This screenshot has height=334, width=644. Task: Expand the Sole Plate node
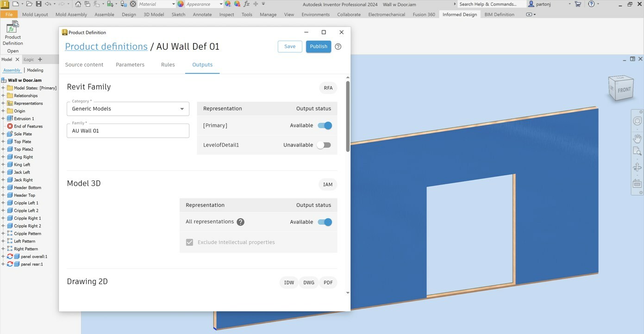pos(3,134)
